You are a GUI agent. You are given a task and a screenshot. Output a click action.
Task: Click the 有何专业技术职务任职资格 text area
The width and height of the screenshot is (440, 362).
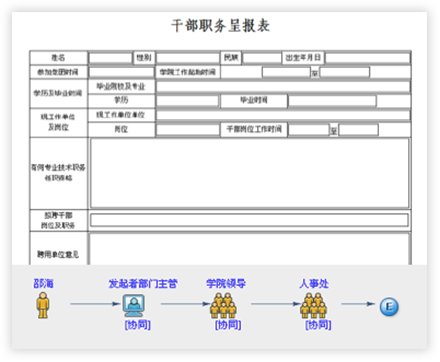click(x=249, y=173)
